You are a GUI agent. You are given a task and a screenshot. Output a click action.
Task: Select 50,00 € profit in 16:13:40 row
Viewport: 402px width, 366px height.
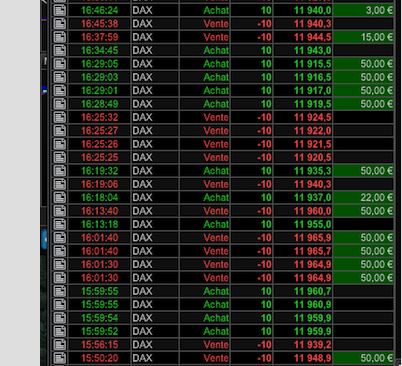pyautogui.click(x=363, y=211)
